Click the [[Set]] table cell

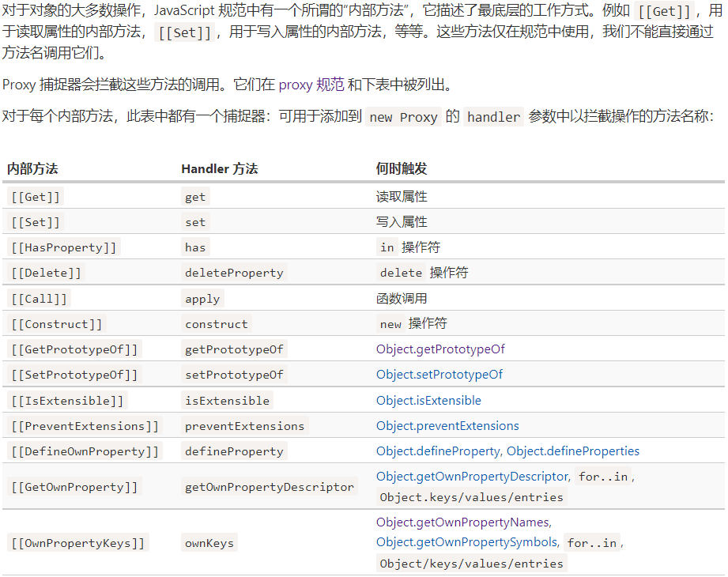point(36,222)
